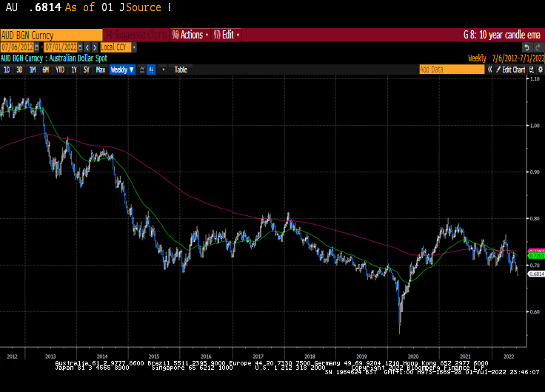Viewport: 545px width, 392px height.
Task: Set range to 1M
Action: coord(33,70)
